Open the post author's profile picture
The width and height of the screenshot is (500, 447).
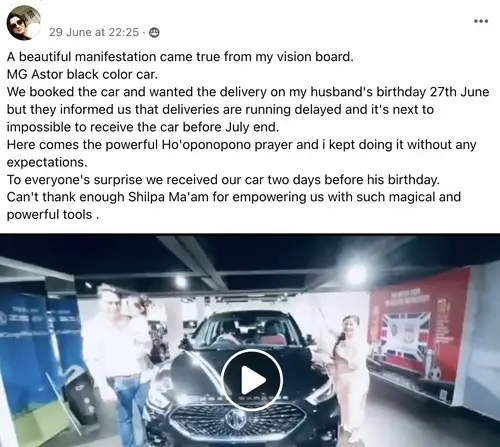coord(24,23)
